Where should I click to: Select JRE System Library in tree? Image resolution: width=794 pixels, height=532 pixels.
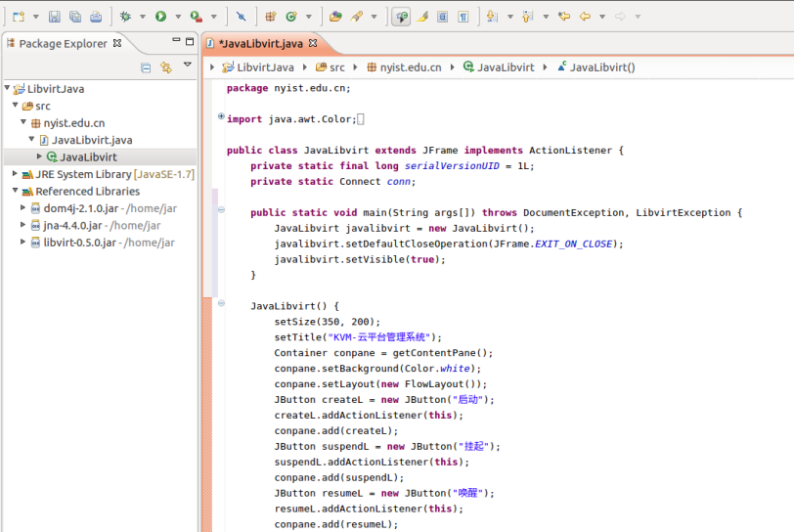click(114, 174)
